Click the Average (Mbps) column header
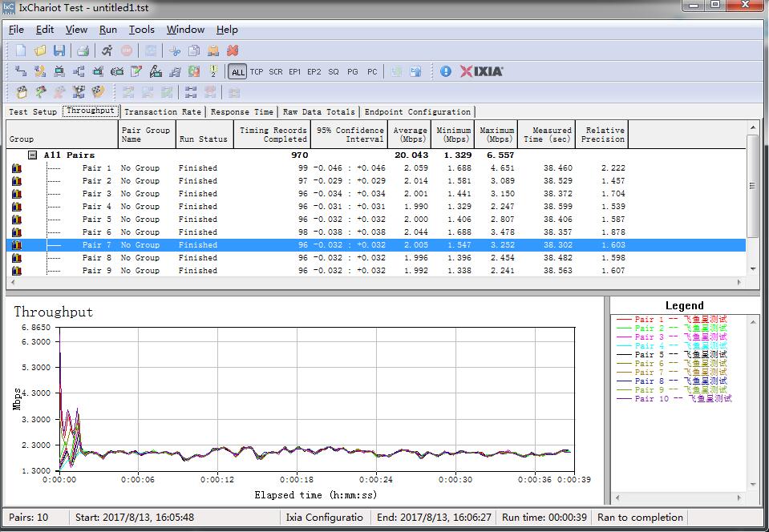The width and height of the screenshot is (769, 532). click(410, 134)
